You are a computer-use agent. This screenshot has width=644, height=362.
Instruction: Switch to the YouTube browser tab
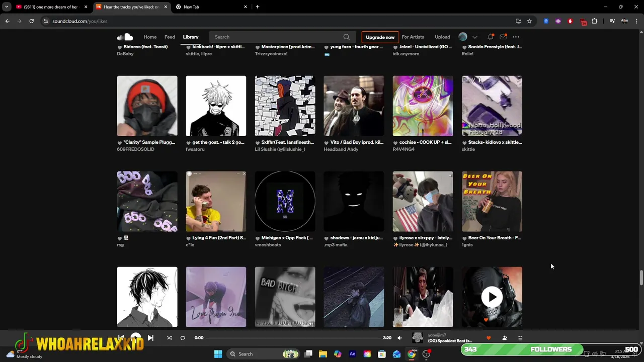point(51,7)
